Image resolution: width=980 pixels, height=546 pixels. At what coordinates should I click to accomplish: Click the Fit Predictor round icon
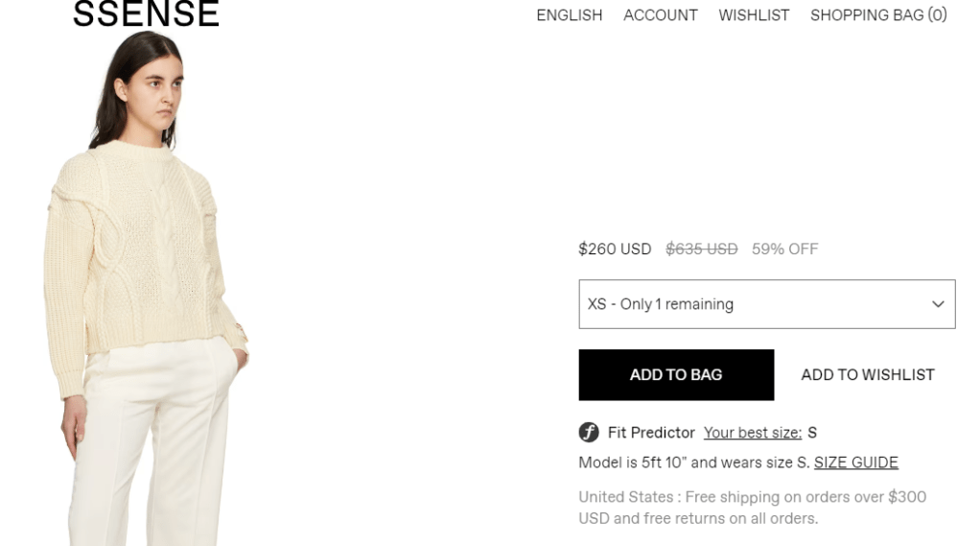point(589,433)
